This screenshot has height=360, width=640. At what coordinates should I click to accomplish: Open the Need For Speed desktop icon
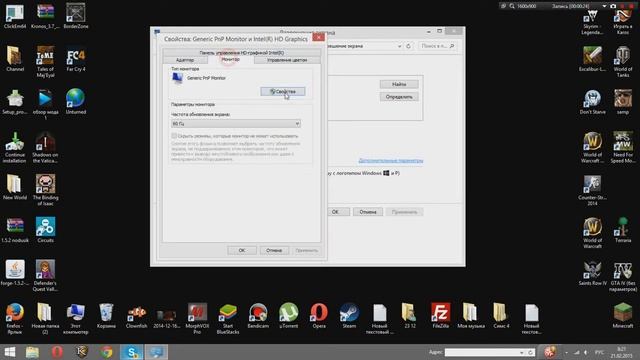[623, 147]
